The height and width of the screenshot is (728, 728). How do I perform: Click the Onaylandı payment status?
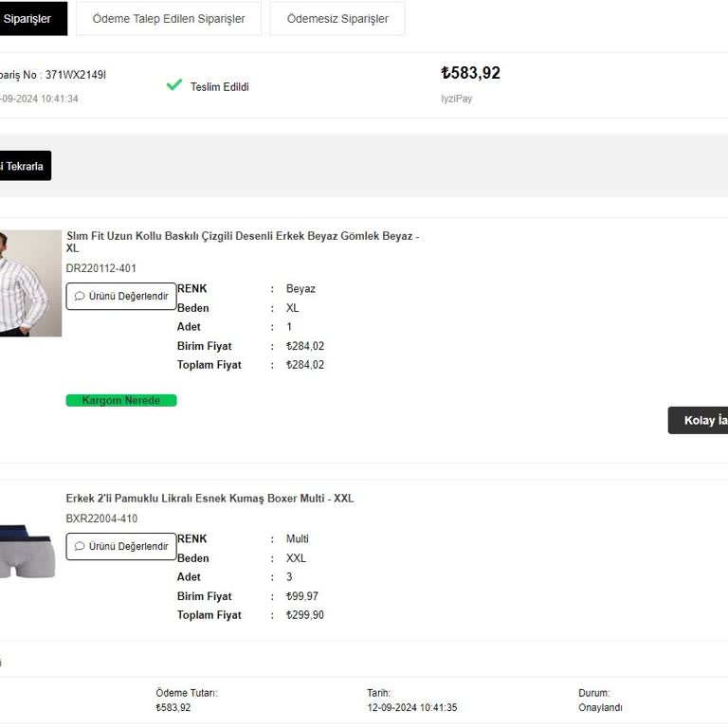tap(601, 707)
